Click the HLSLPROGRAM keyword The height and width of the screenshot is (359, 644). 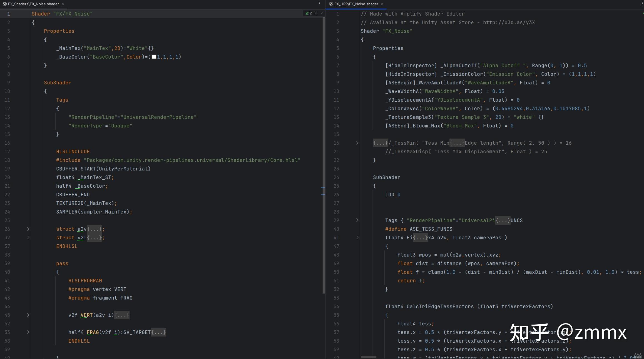[x=85, y=281]
